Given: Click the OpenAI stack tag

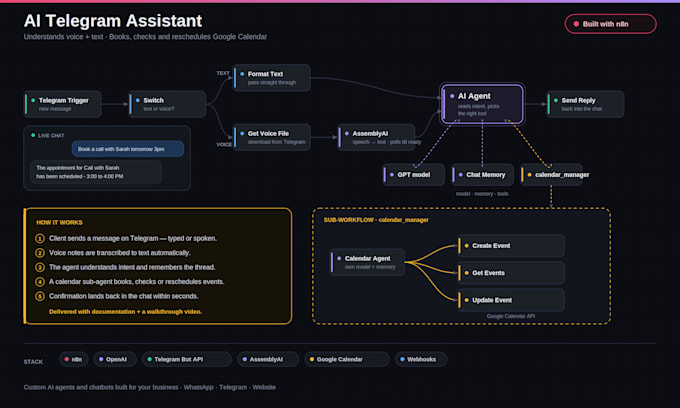Looking at the screenshot, I should tap(115, 359).
